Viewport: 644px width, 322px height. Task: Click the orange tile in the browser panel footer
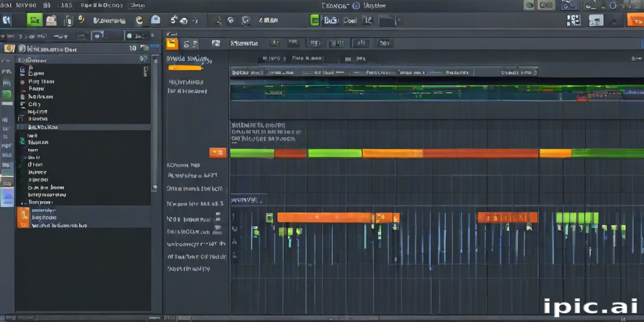click(x=23, y=217)
